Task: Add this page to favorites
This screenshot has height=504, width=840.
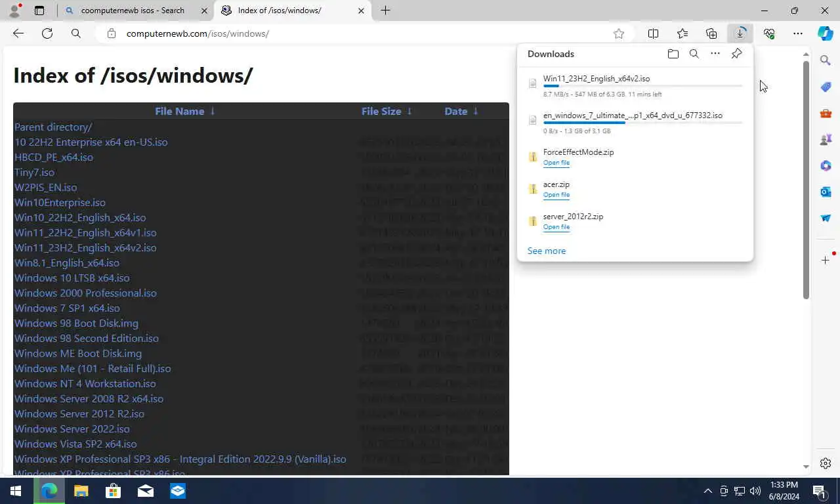Action: point(618,33)
